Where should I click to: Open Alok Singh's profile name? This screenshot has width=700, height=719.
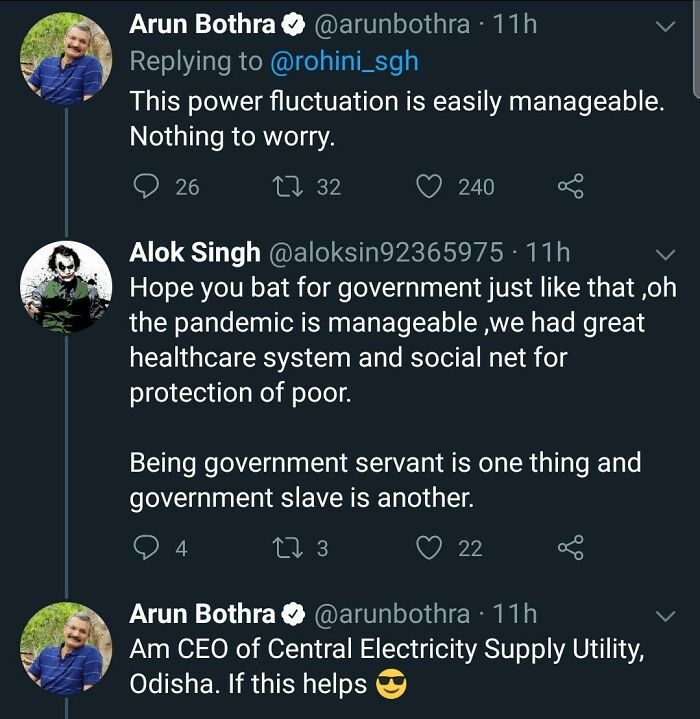pos(195,253)
